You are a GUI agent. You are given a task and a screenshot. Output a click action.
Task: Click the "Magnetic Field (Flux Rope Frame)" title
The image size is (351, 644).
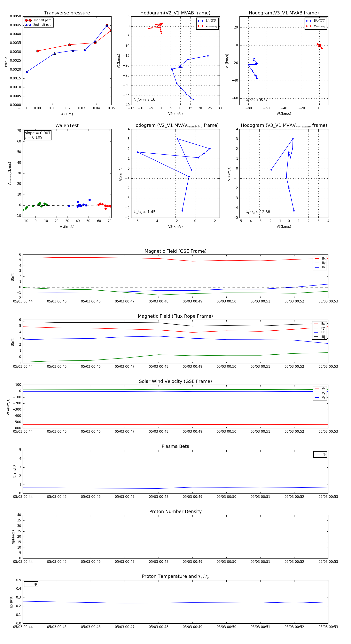(x=175, y=316)
